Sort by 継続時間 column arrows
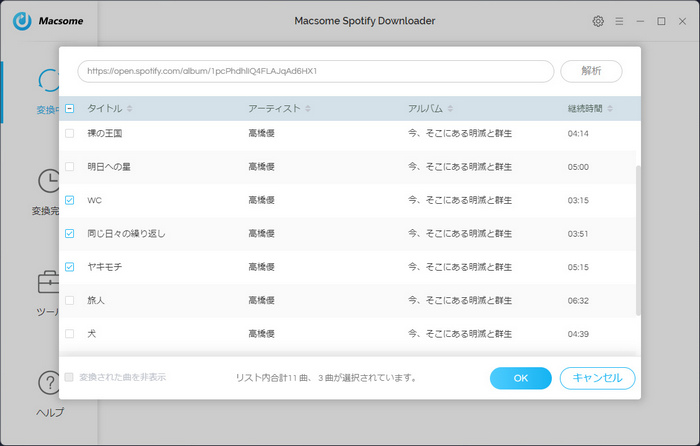Viewport: 700px width, 446px height. (x=610, y=108)
